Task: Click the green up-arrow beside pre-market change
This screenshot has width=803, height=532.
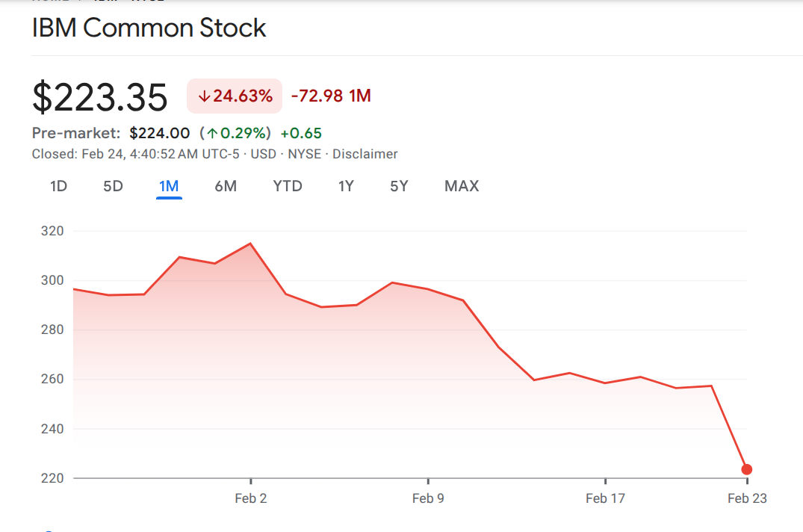Action: (x=212, y=134)
